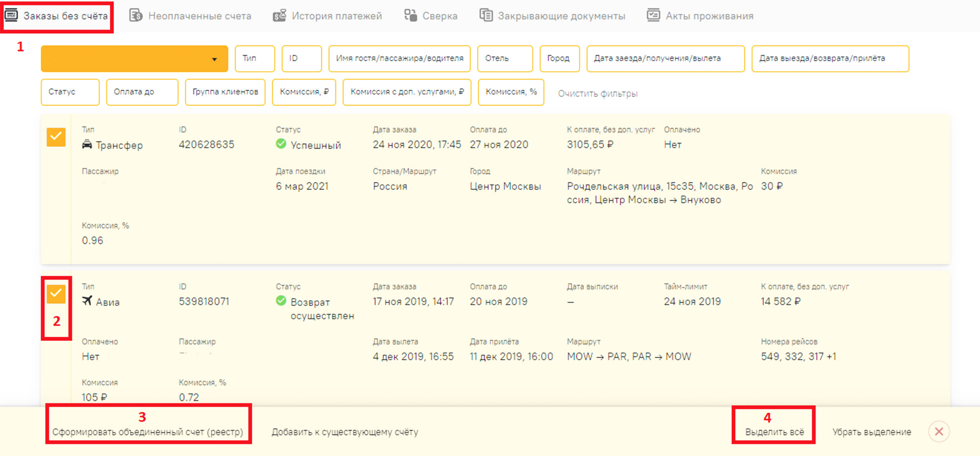This screenshot has height=456, width=980.
Task: Switch to Неоплаченные счета tab
Action: coord(199,16)
